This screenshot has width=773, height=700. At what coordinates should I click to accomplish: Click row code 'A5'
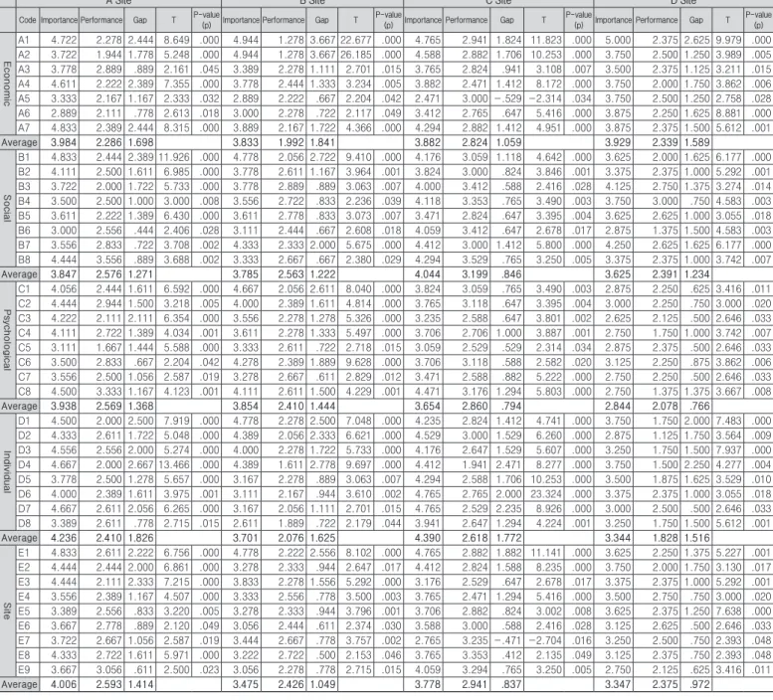(x=24, y=98)
